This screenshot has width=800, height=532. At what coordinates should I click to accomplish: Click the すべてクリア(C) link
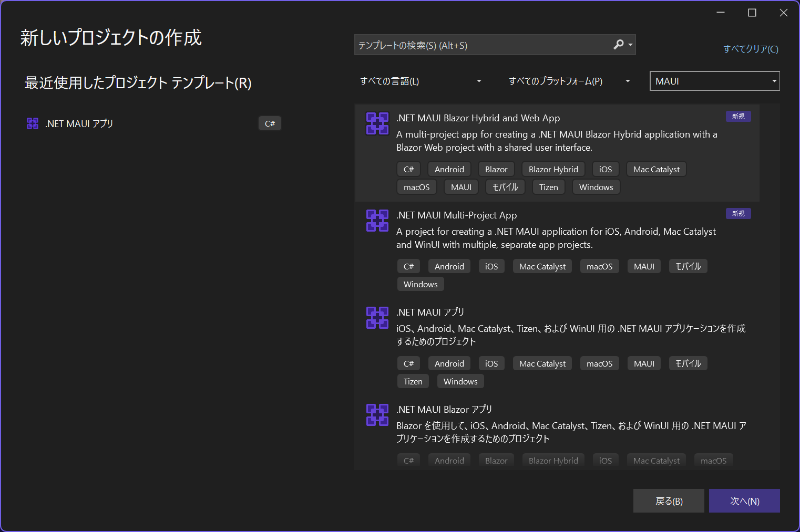click(751, 48)
